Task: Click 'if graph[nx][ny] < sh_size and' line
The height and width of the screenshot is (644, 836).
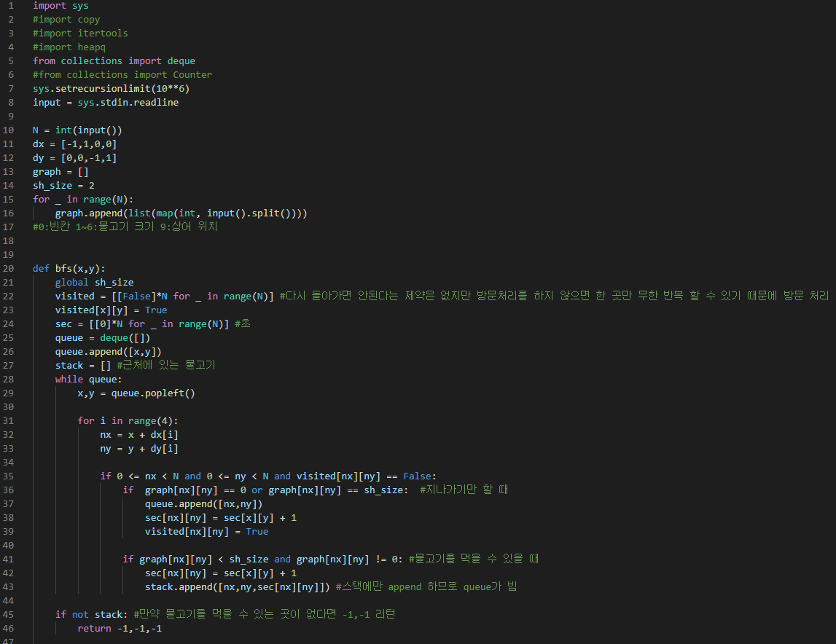Action: [331, 559]
